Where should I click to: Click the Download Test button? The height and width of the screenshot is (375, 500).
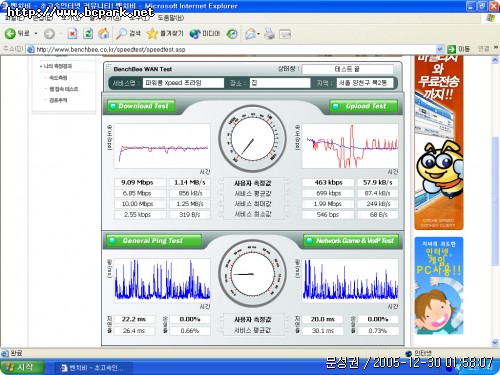click(x=142, y=106)
